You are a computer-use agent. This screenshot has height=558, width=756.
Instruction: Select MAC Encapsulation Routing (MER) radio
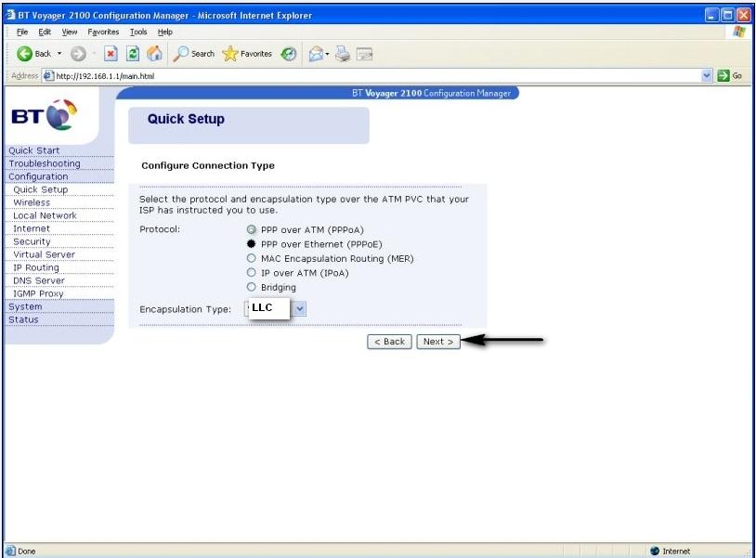tap(251, 258)
